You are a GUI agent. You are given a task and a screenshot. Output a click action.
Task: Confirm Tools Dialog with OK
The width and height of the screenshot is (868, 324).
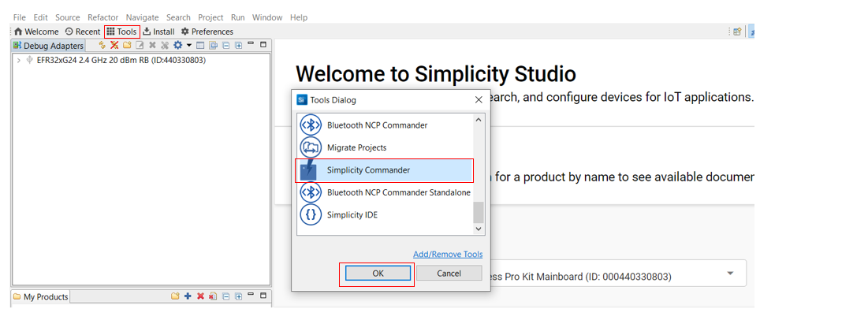tap(378, 273)
